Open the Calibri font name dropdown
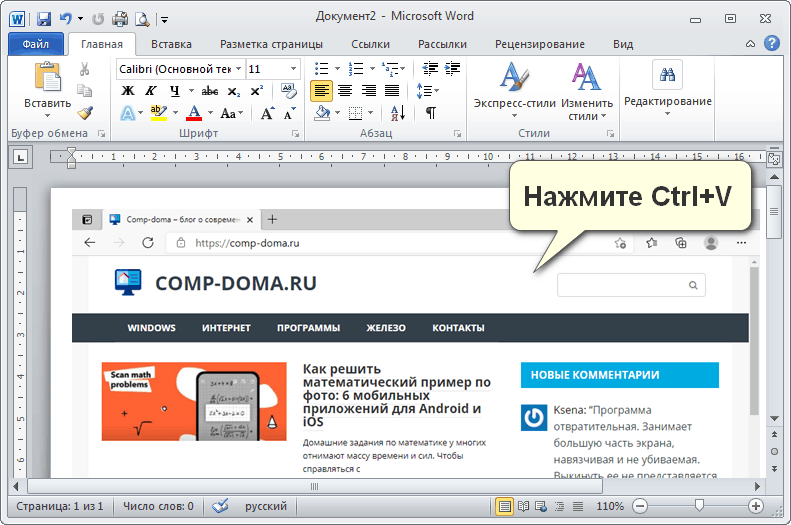This screenshot has height=525, width=791. [x=238, y=69]
